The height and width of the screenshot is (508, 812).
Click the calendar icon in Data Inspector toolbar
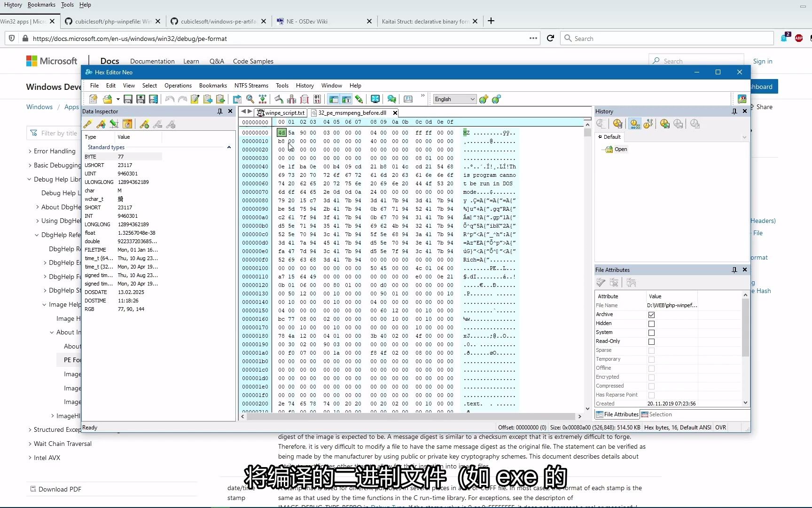pos(127,124)
